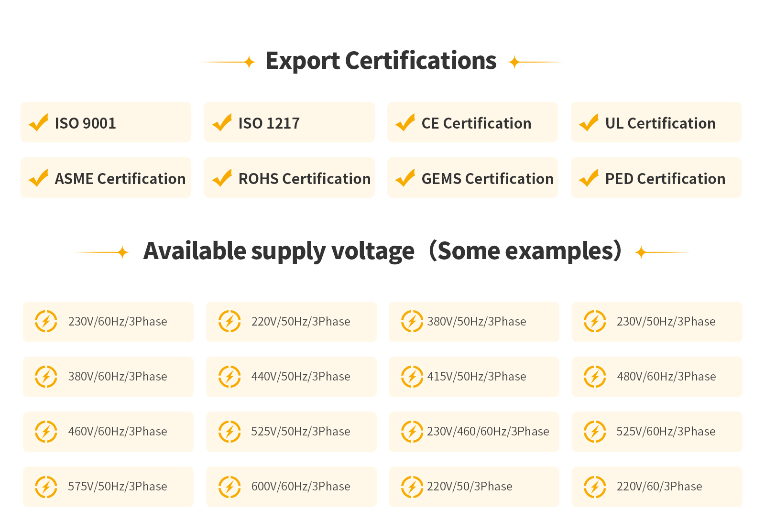Click the lightning icon beside 415V/50Hz/3Phase
This screenshot has height=532, width=765.
(x=412, y=376)
